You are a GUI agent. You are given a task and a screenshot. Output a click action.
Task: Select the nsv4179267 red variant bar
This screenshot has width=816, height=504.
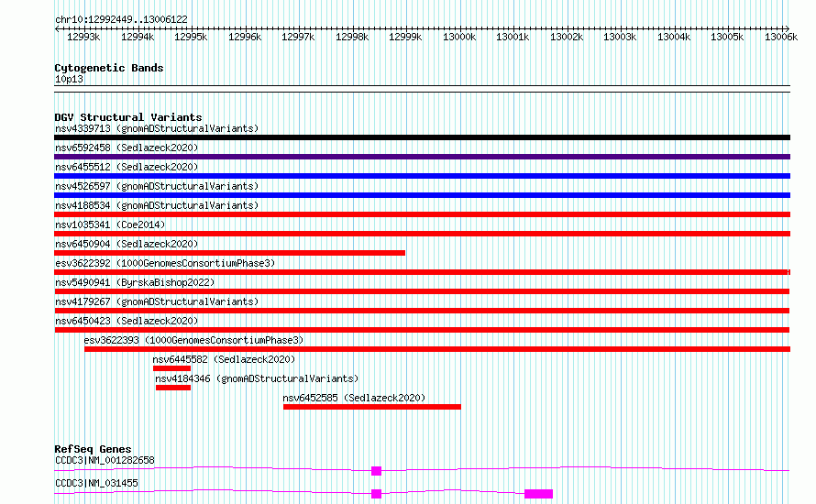pyautogui.click(x=422, y=311)
